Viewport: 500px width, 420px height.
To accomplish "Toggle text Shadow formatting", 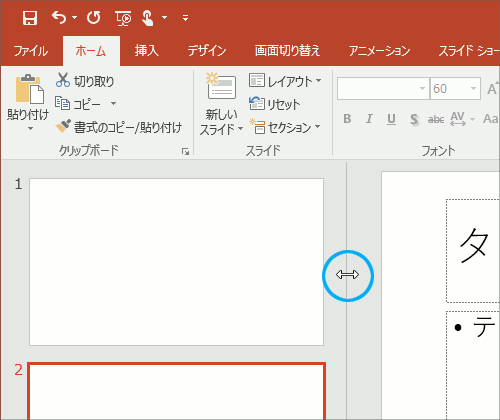I will pos(414,119).
